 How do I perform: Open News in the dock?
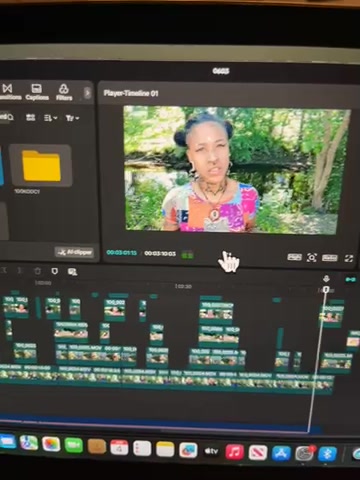[x=258, y=453]
